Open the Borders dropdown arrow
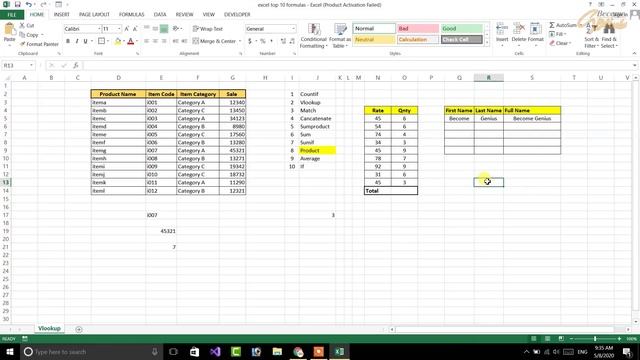The height and width of the screenshot is (360, 640). (108, 41)
